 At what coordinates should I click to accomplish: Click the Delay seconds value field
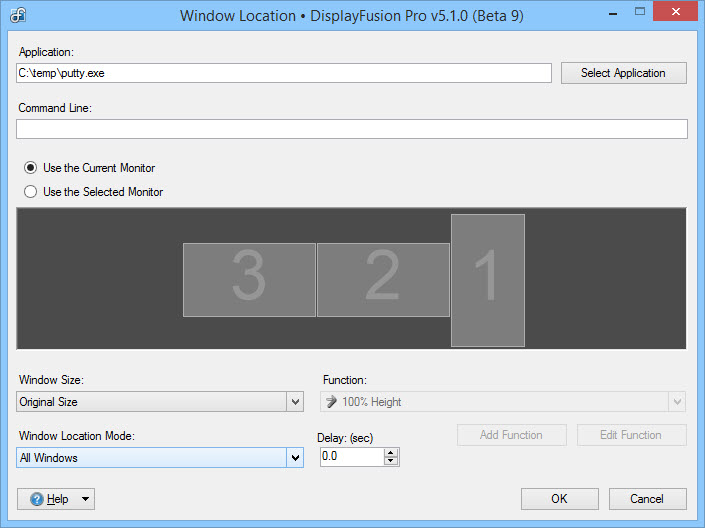click(x=352, y=456)
